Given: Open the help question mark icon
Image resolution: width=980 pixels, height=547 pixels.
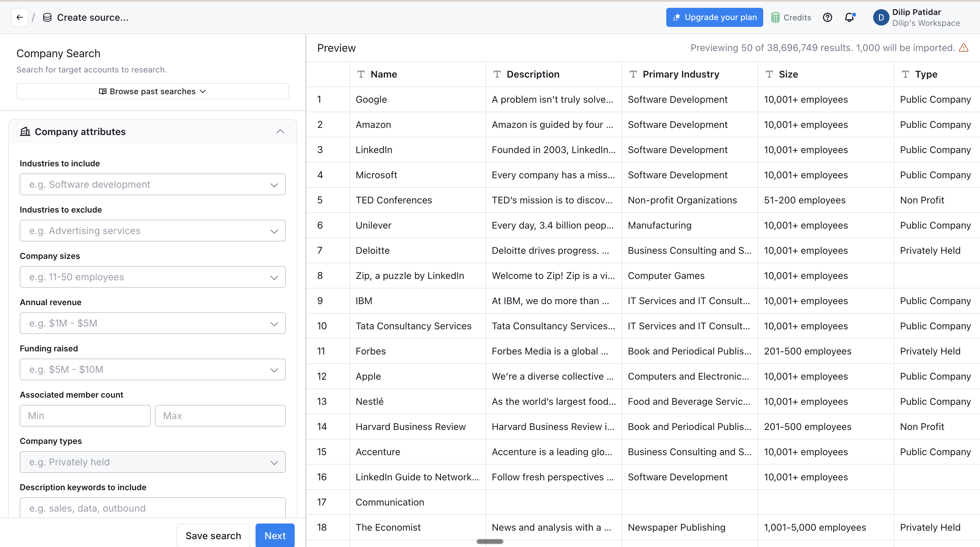Looking at the screenshot, I should [x=827, y=17].
